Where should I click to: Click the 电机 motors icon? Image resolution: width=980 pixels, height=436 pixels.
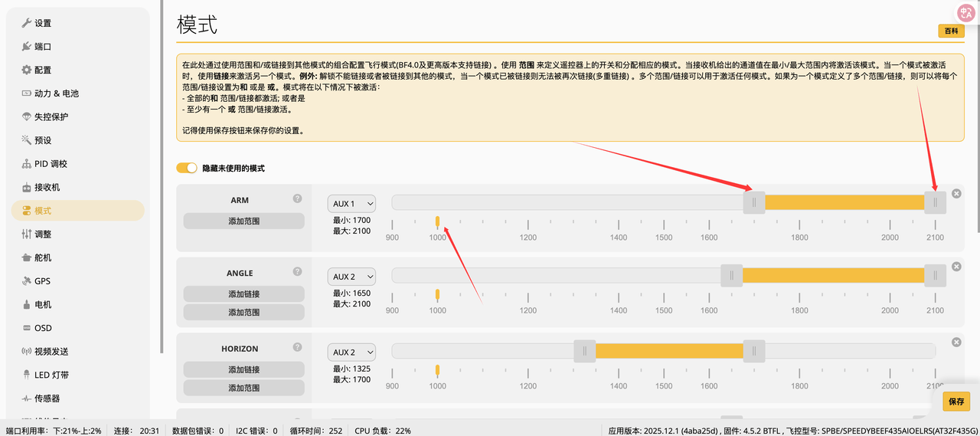(27, 304)
